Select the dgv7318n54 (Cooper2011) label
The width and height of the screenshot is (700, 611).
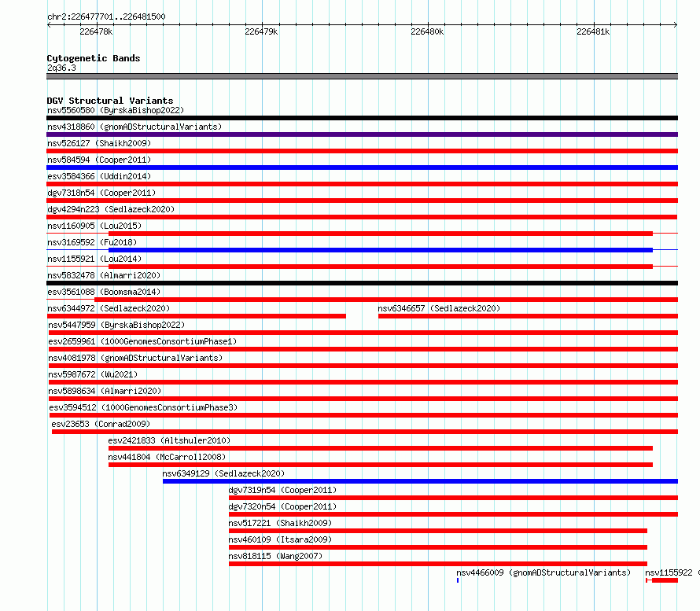(101, 193)
